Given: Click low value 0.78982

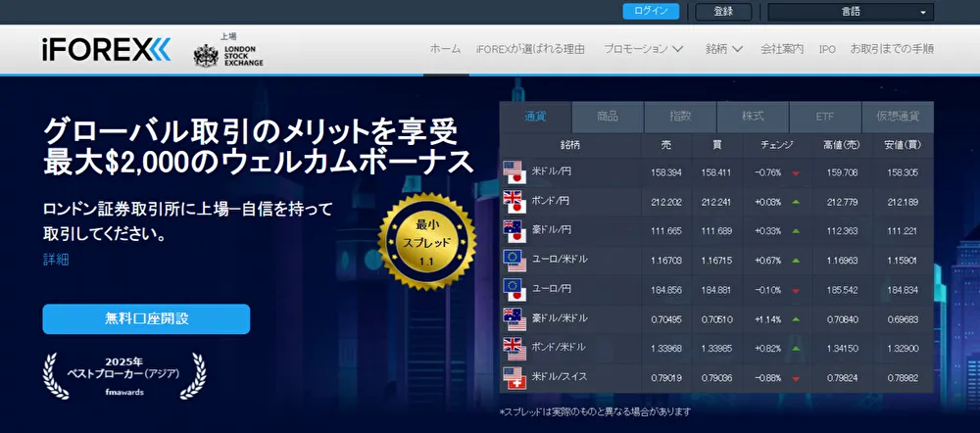Looking at the screenshot, I should pos(903,379).
